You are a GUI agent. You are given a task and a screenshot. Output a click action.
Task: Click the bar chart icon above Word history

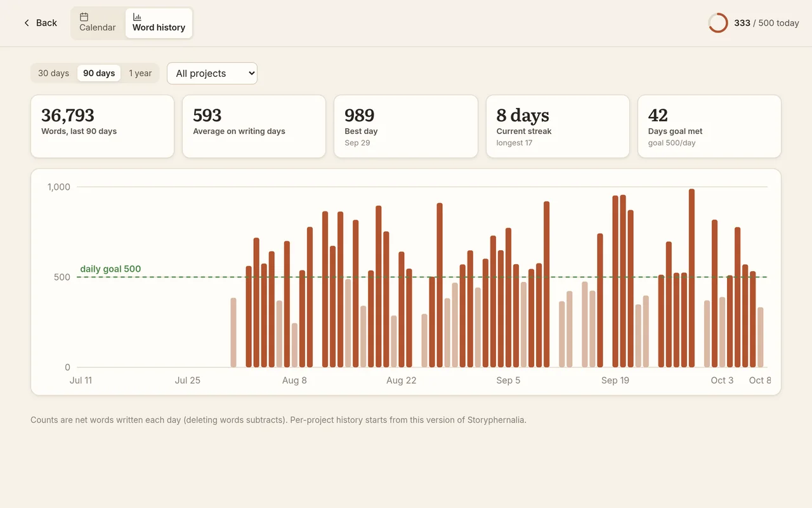click(x=137, y=17)
